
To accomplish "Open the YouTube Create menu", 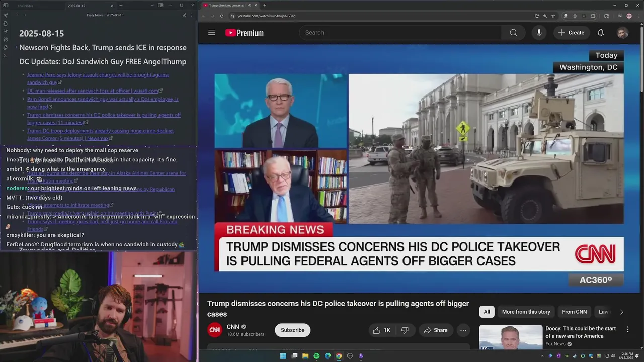I will click(571, 33).
